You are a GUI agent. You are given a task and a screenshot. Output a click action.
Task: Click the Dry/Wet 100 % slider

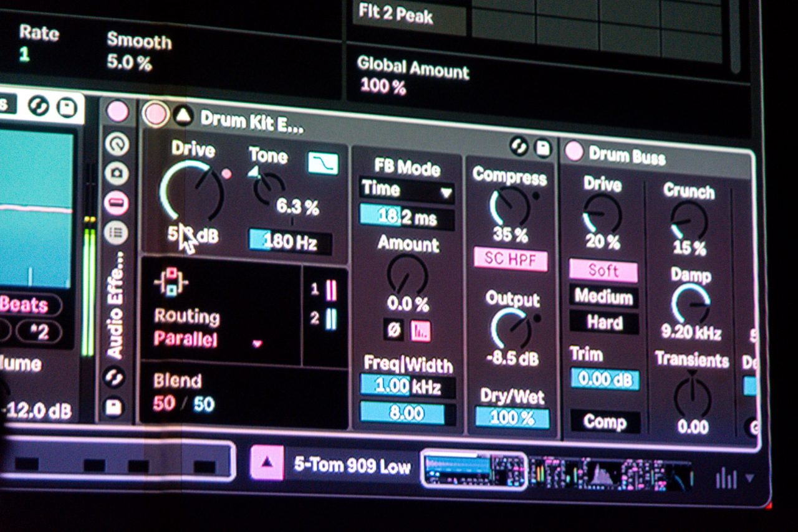click(x=512, y=417)
